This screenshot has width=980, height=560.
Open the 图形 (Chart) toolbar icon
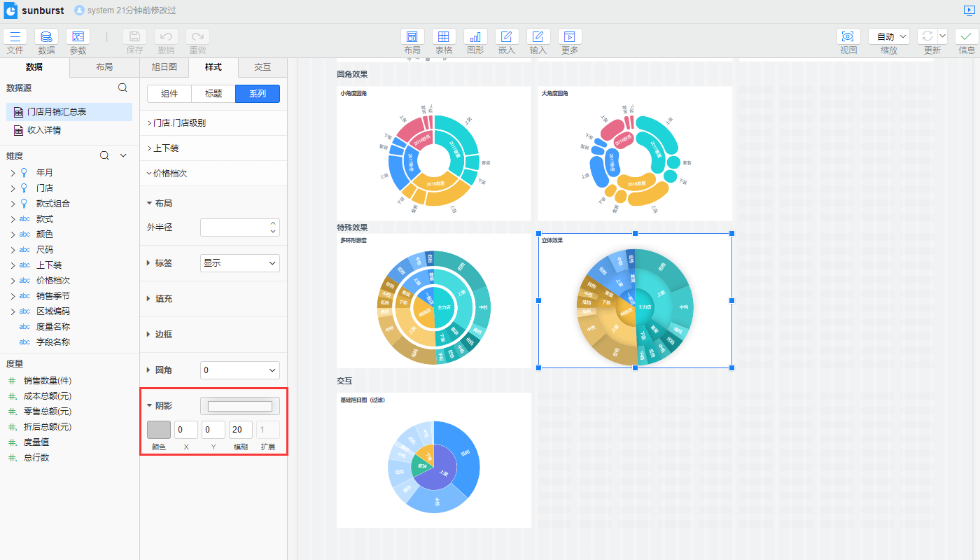(475, 37)
